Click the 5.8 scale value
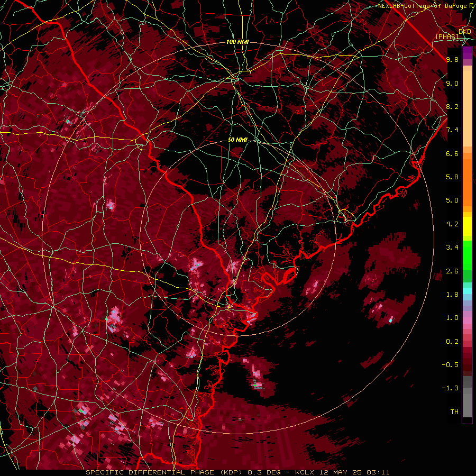The width and height of the screenshot is (476, 476). tap(452, 177)
